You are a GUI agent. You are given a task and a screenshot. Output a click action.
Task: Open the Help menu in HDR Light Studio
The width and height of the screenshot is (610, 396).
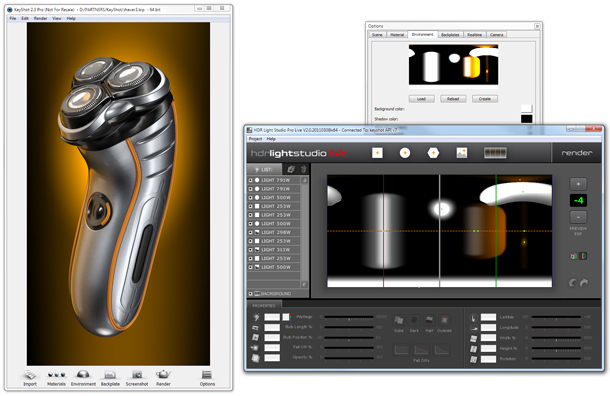click(271, 139)
